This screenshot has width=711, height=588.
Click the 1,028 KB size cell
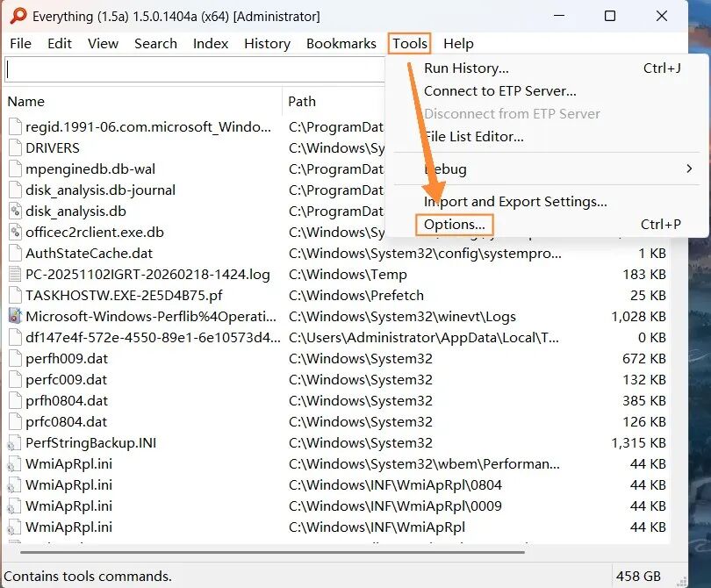[638, 317]
